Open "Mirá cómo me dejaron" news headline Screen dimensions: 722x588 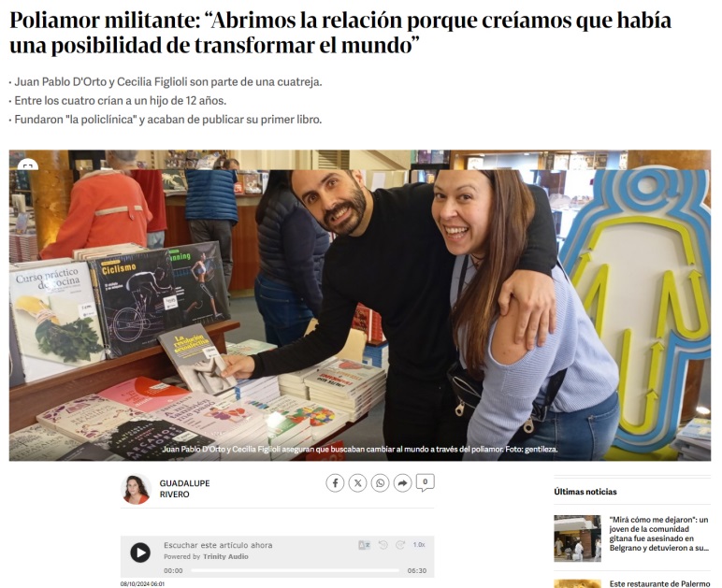pos(659,534)
